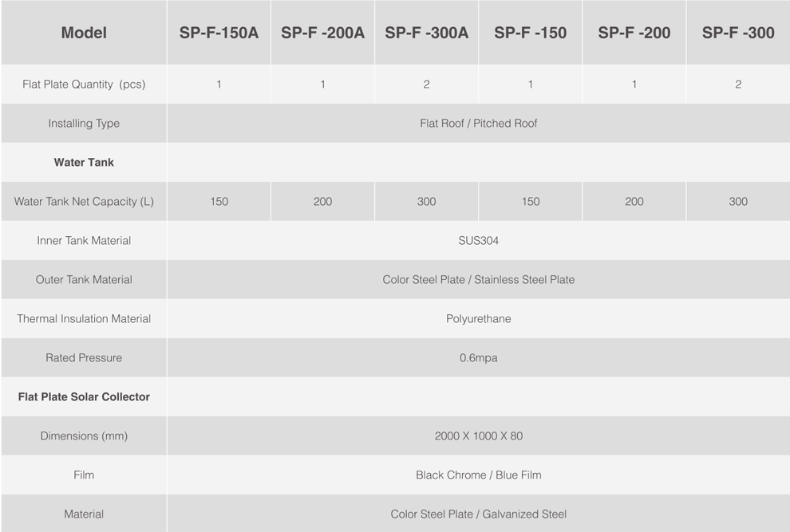Select Flat Plate Solar Collector heading
This screenshot has height=532, width=790.
pos(84,397)
